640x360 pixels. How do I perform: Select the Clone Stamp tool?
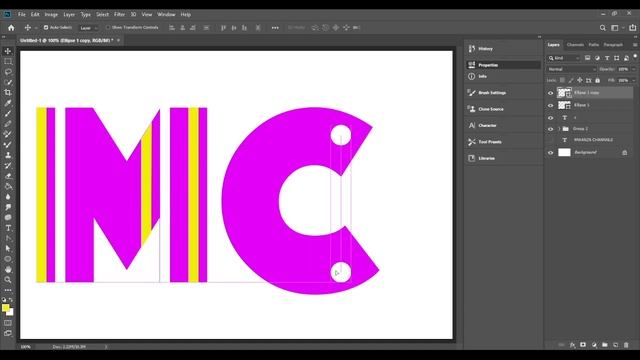point(8,155)
